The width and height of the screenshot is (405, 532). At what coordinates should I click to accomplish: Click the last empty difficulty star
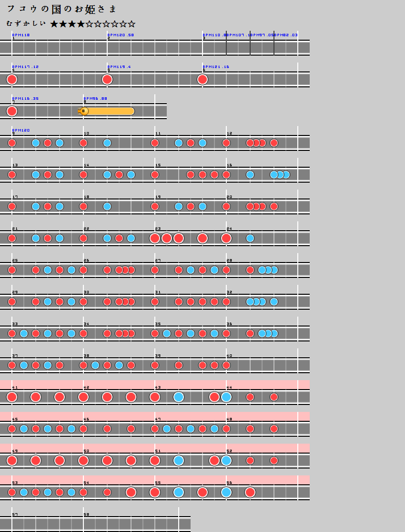[131, 24]
